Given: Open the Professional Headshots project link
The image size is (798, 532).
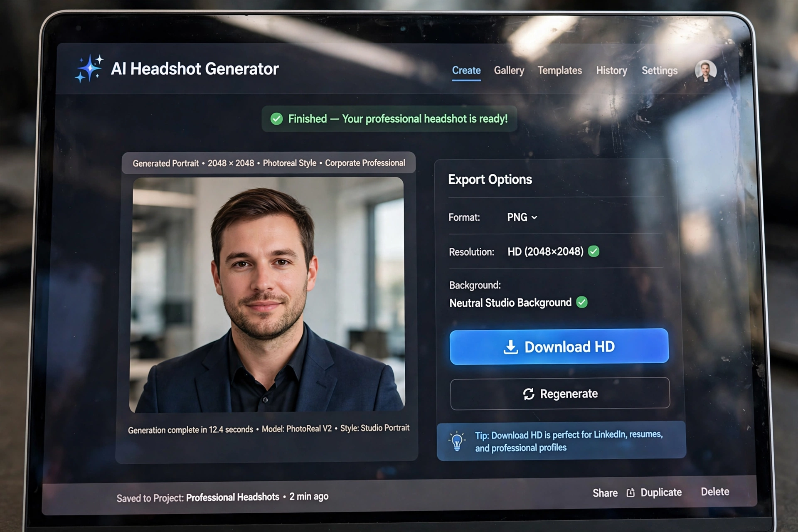Looking at the screenshot, I should click(x=232, y=497).
